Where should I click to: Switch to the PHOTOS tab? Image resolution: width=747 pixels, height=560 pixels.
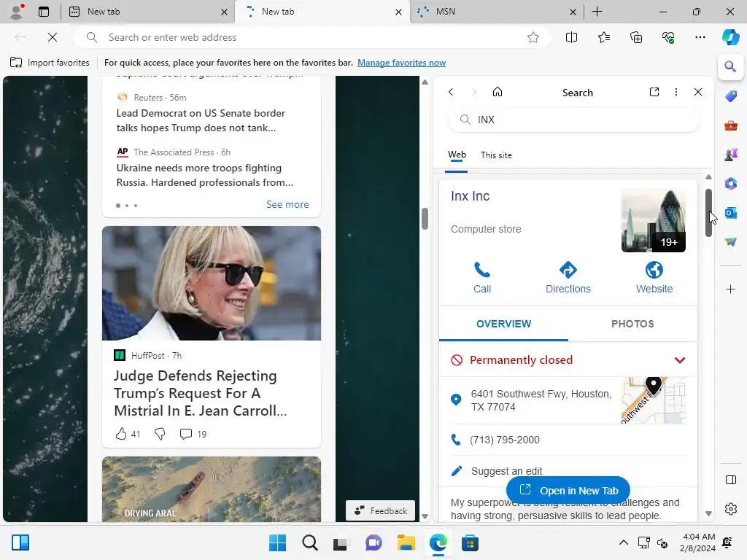(632, 324)
